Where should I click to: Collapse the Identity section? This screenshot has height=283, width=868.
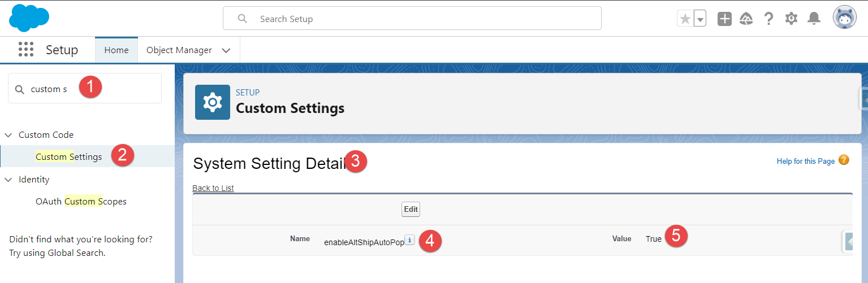(x=8, y=180)
